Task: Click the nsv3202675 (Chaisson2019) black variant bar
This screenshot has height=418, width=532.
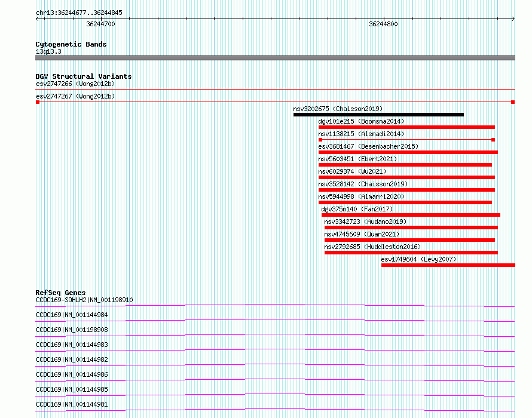Action: (378, 115)
